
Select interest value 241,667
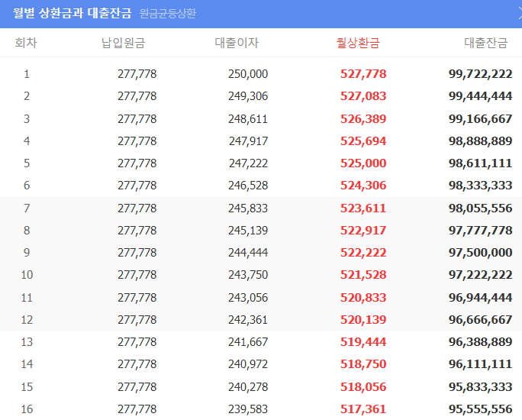(x=248, y=342)
